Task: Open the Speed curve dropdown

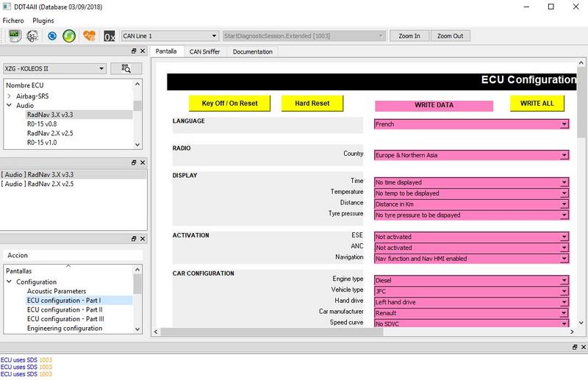Action: tap(471, 323)
